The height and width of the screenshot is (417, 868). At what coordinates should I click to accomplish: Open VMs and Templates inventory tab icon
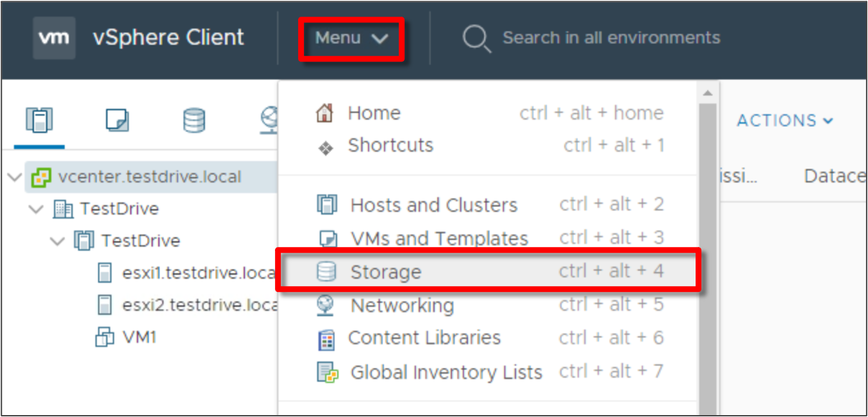point(117,120)
